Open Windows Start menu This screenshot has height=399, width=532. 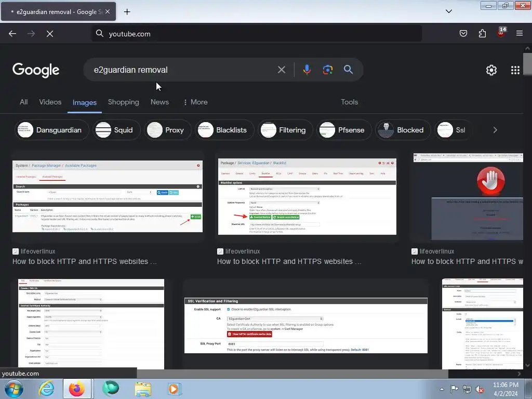click(x=14, y=389)
